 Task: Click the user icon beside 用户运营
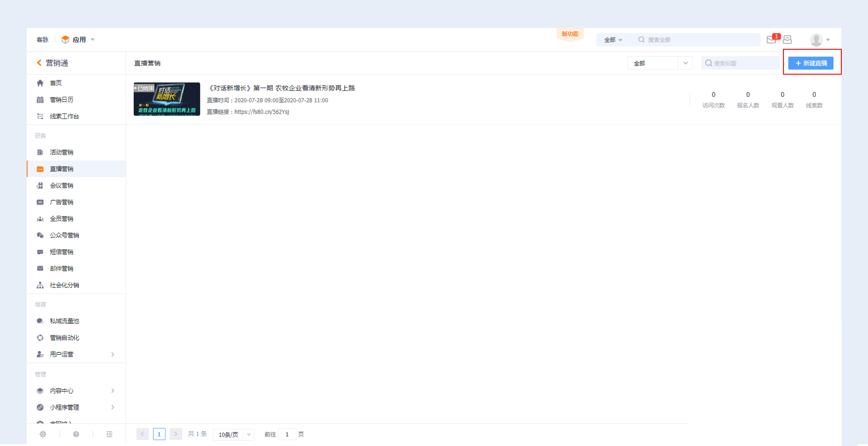[x=40, y=354]
